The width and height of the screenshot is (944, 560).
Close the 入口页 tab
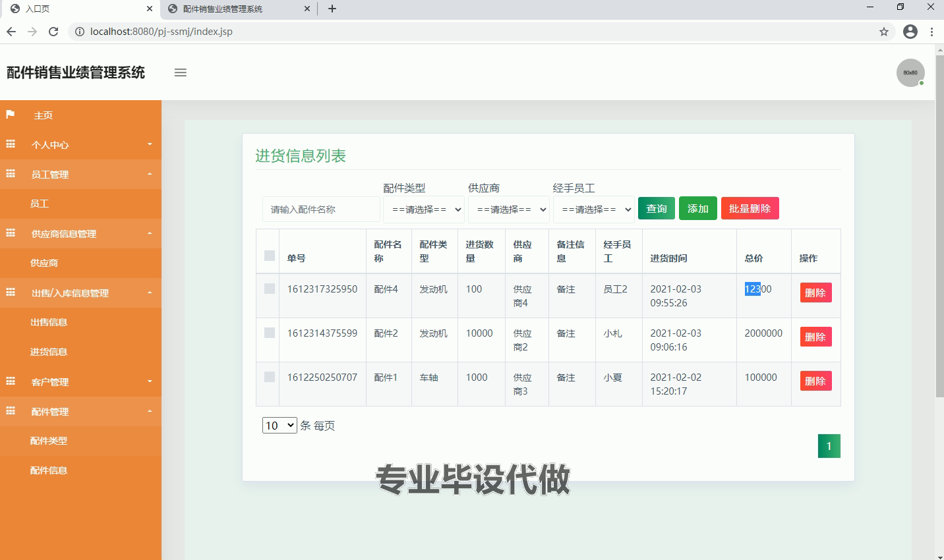tap(150, 9)
